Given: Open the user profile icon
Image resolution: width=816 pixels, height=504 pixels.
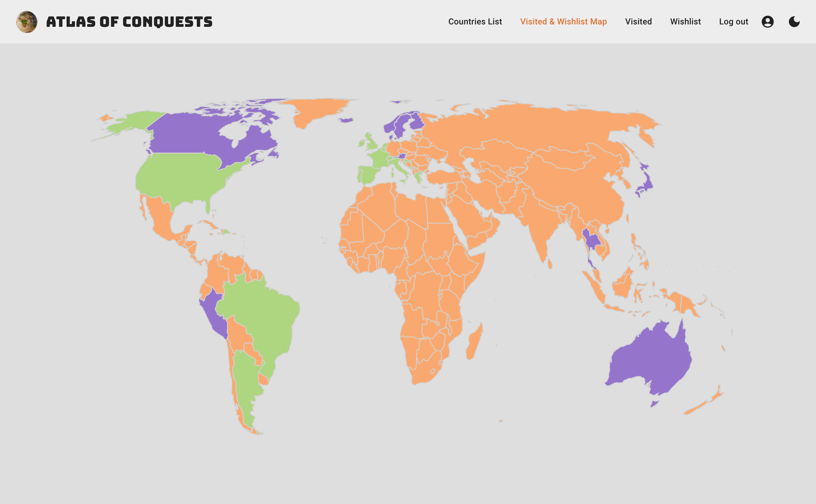Looking at the screenshot, I should [x=767, y=22].
